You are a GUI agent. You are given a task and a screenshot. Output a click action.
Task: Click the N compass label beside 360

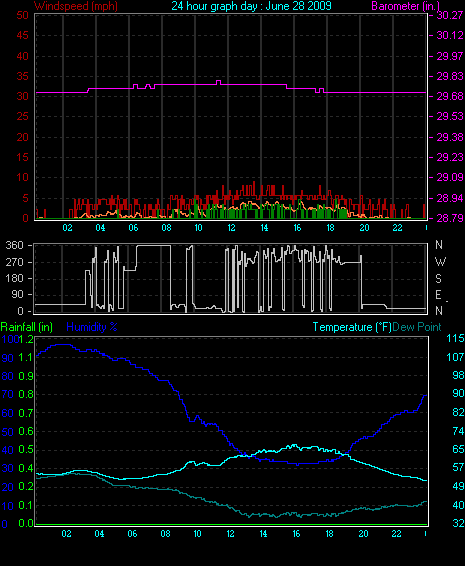439,245
